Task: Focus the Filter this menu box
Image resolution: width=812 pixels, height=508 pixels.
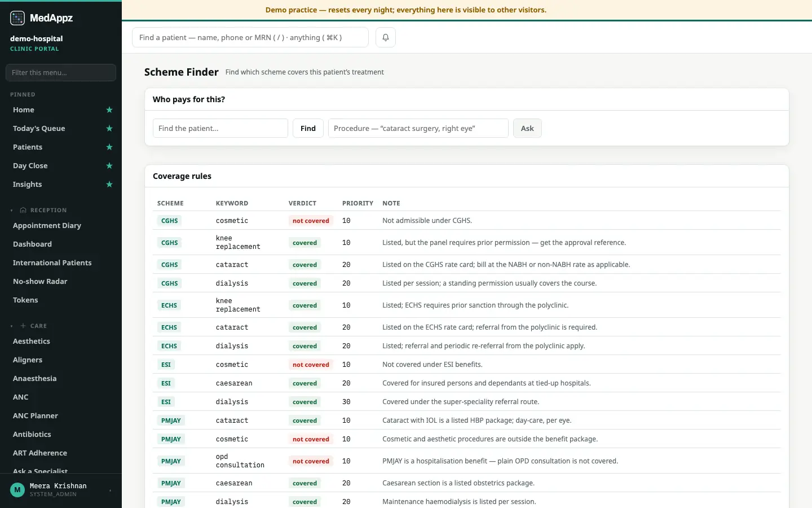Action: tap(61, 72)
